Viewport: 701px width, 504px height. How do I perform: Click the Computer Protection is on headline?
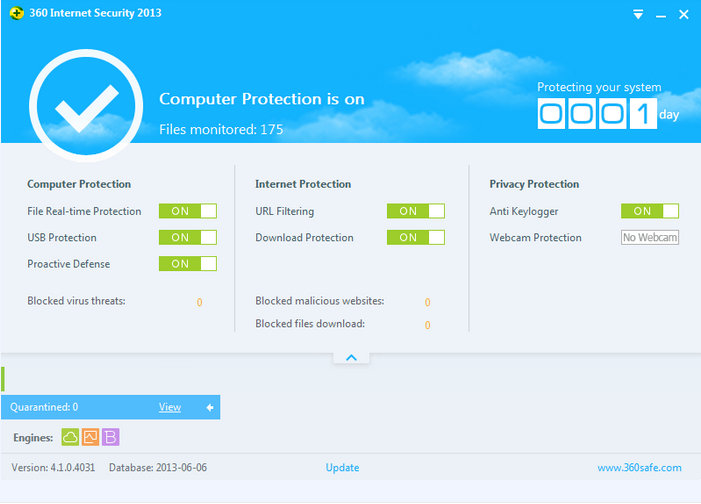pyautogui.click(x=262, y=99)
